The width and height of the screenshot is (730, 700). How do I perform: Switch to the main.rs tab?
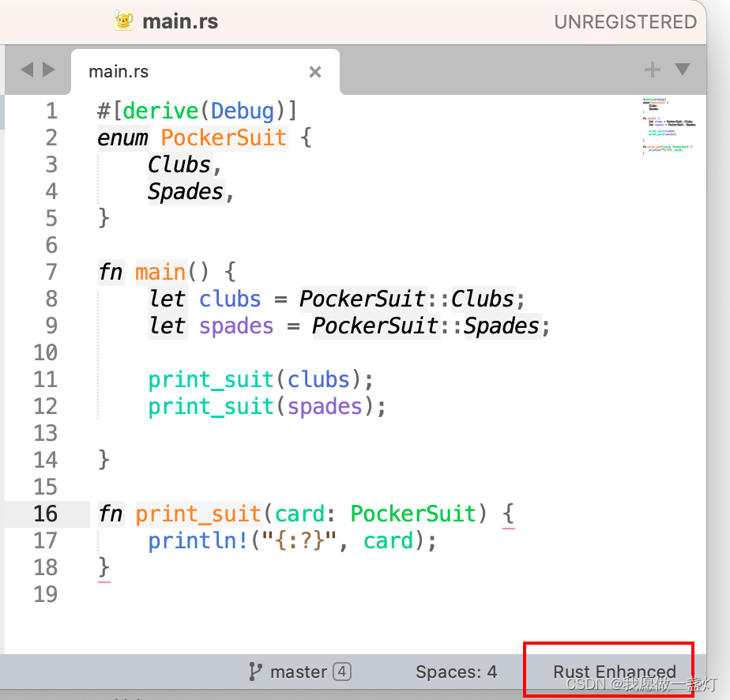click(x=119, y=71)
